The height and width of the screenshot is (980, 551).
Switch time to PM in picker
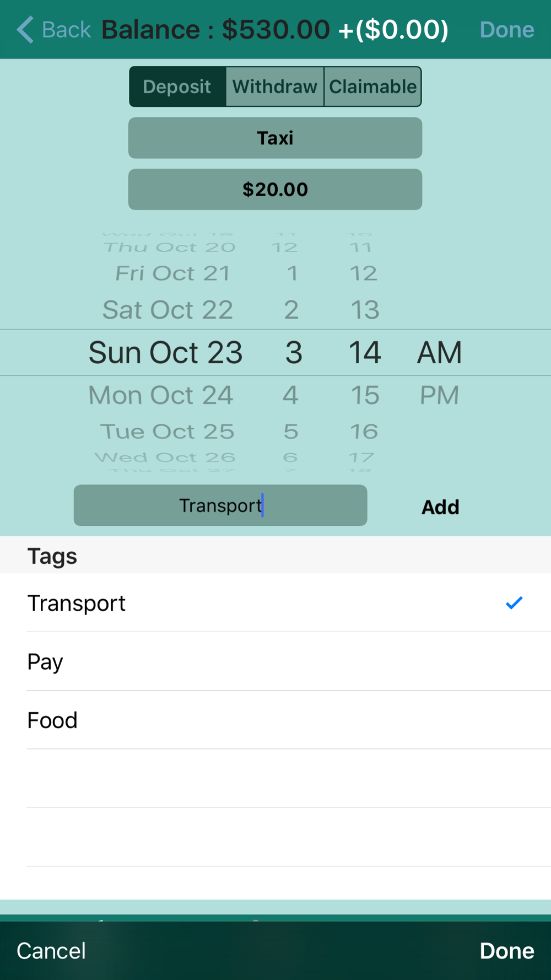(x=439, y=395)
